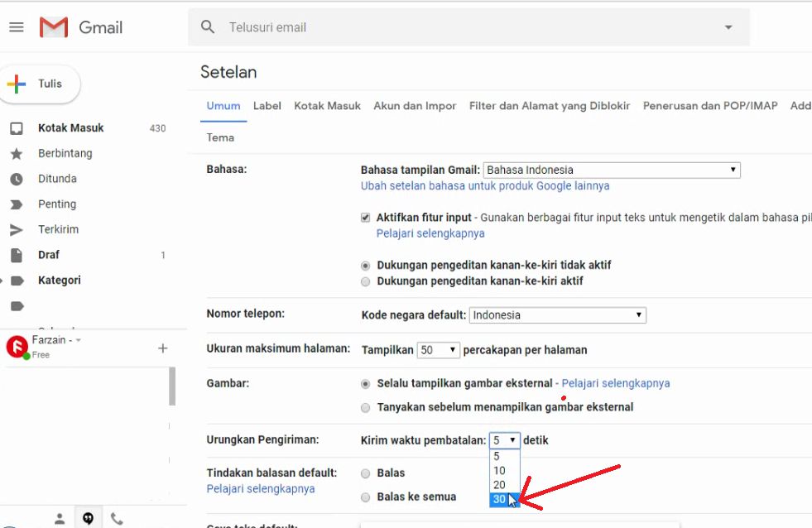812x528 pixels.
Task: Choose 5 seconds in dropdown list
Action: (504, 457)
